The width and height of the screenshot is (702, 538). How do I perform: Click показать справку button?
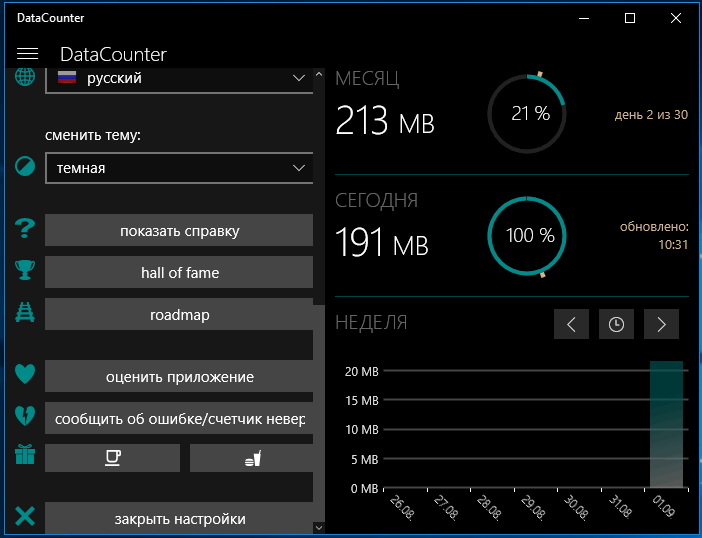pyautogui.click(x=179, y=230)
